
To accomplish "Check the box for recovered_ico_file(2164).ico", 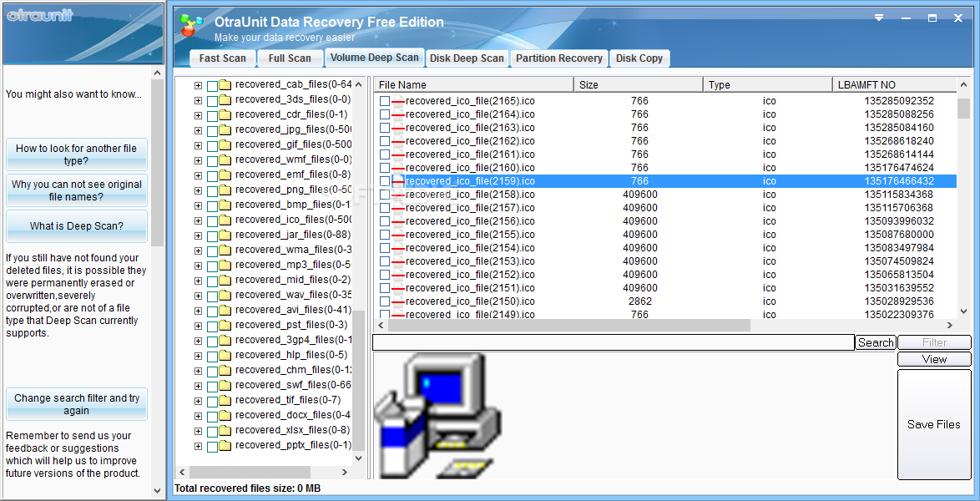I will pos(384,114).
